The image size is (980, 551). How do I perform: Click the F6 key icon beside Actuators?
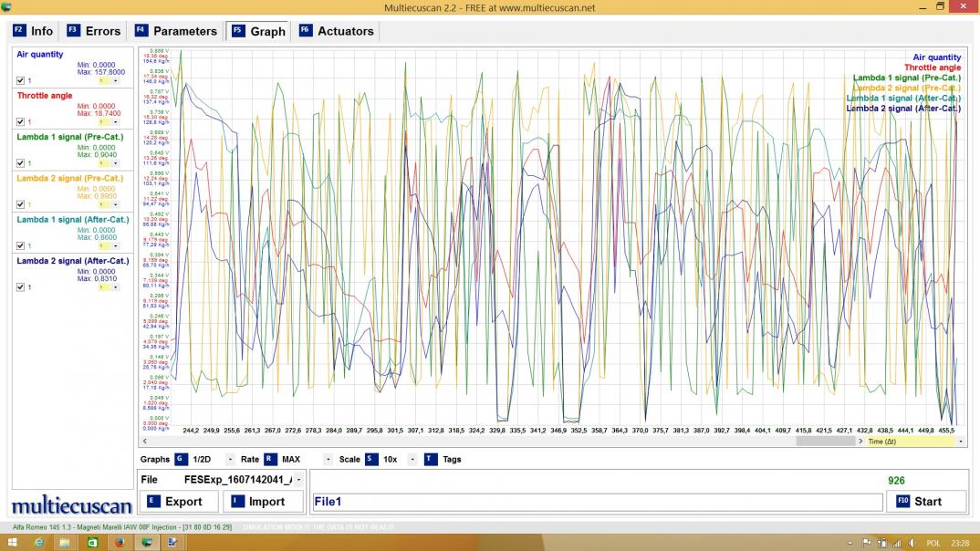[x=305, y=30]
